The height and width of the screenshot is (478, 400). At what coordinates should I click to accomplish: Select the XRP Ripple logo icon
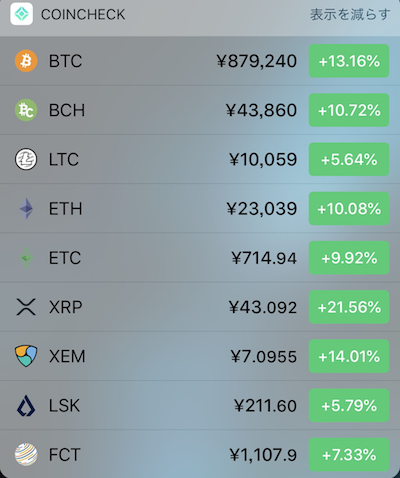pos(26,307)
